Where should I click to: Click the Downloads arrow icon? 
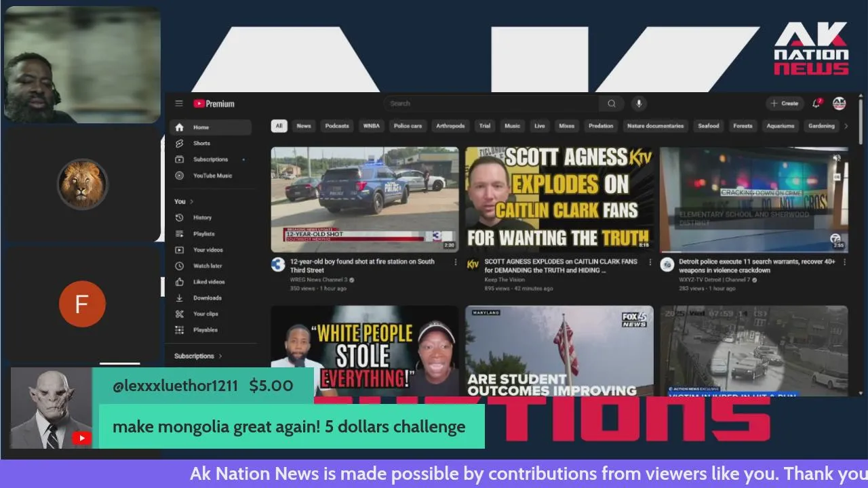179,298
